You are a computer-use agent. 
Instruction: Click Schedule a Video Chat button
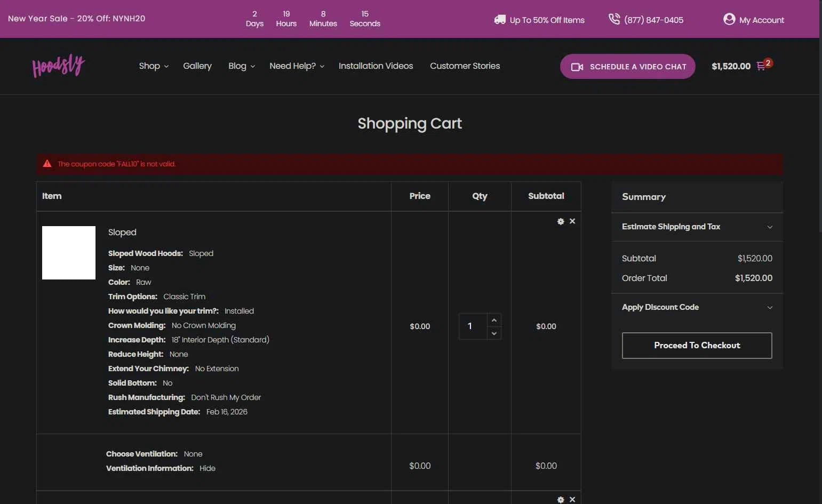coord(628,67)
